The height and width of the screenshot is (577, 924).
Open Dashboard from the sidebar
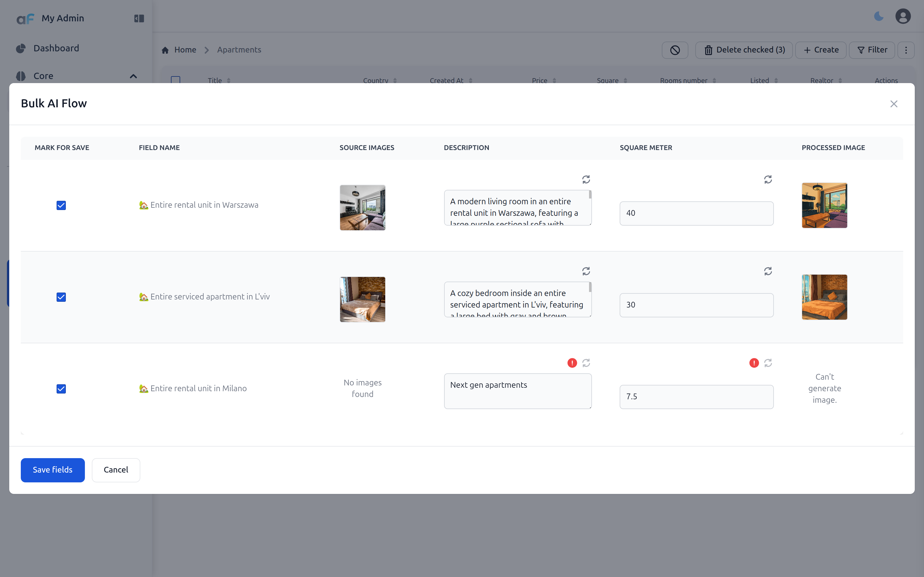tap(57, 48)
